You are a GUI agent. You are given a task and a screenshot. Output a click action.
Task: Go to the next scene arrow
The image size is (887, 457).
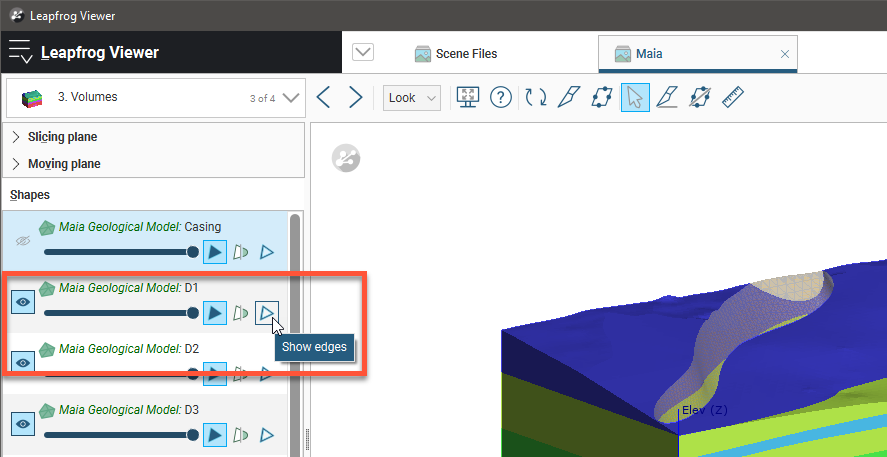click(x=355, y=98)
